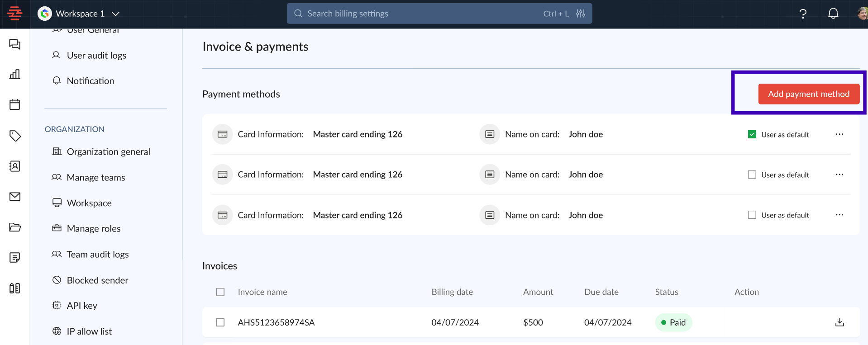
Task: Select all invoices header checkbox
Action: [x=220, y=292]
